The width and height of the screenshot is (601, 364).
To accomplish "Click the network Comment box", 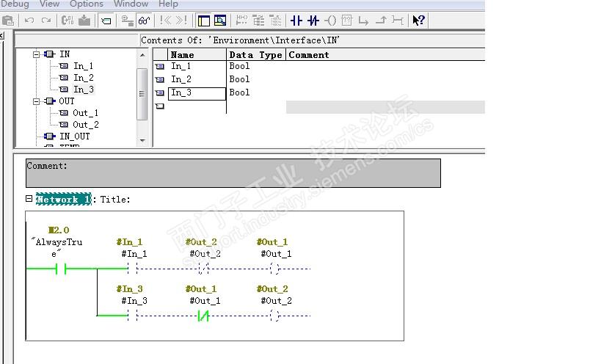I will (x=233, y=173).
